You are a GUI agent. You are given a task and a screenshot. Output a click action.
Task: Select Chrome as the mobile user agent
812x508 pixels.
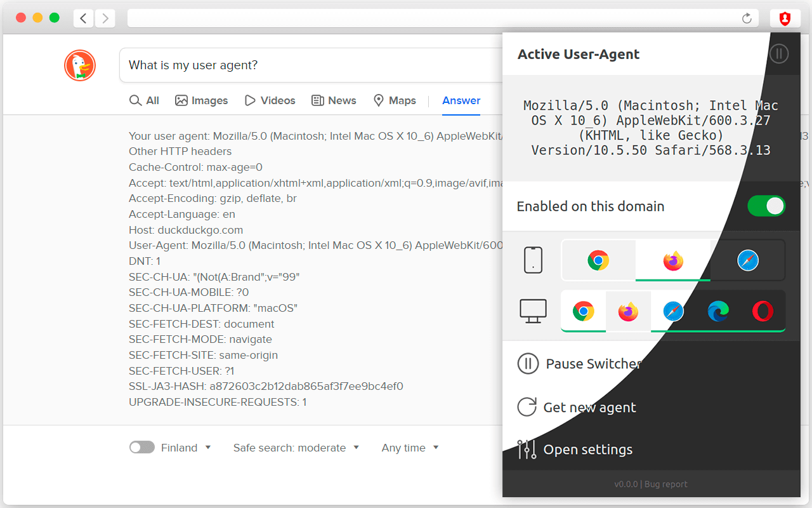pyautogui.click(x=598, y=260)
